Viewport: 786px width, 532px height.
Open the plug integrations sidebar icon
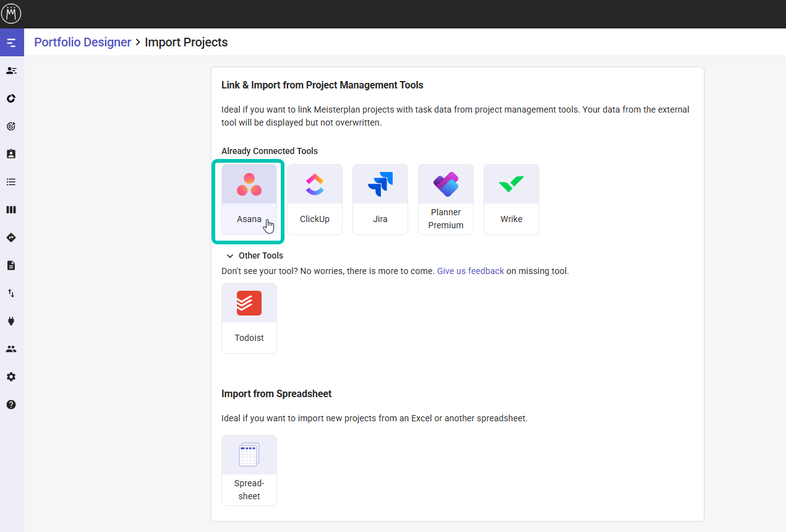pyautogui.click(x=11, y=321)
